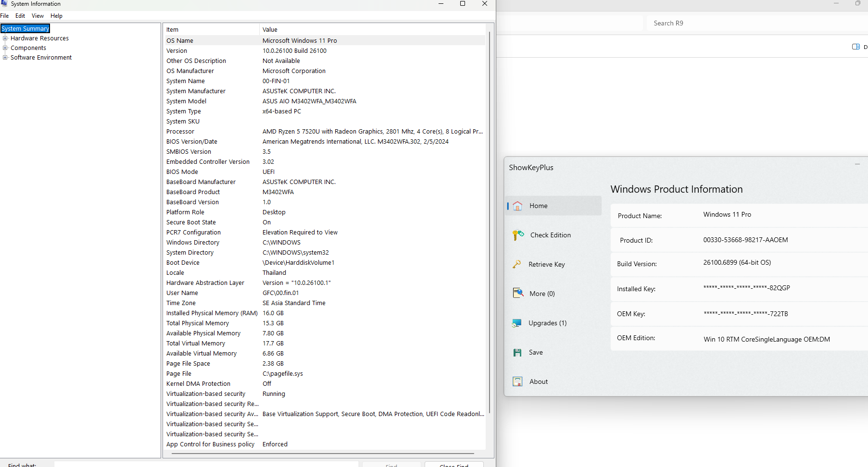Click the More (0) icon
The image size is (868, 467).
point(518,294)
